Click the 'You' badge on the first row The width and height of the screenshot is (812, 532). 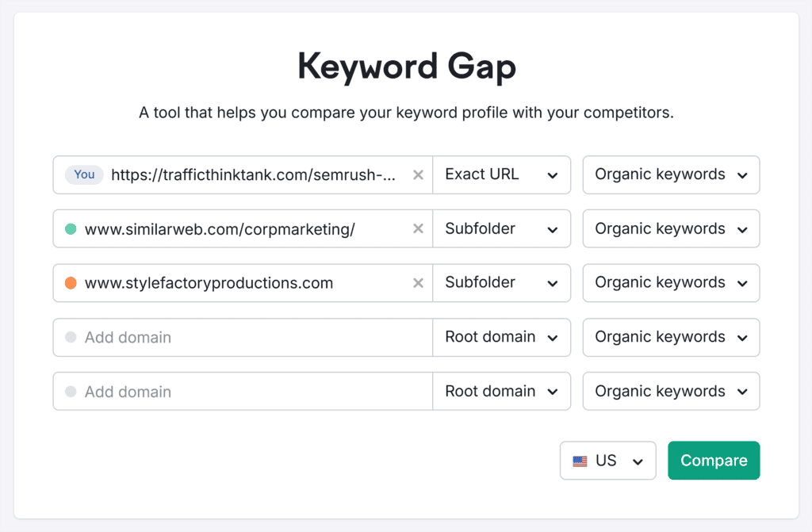tap(83, 174)
